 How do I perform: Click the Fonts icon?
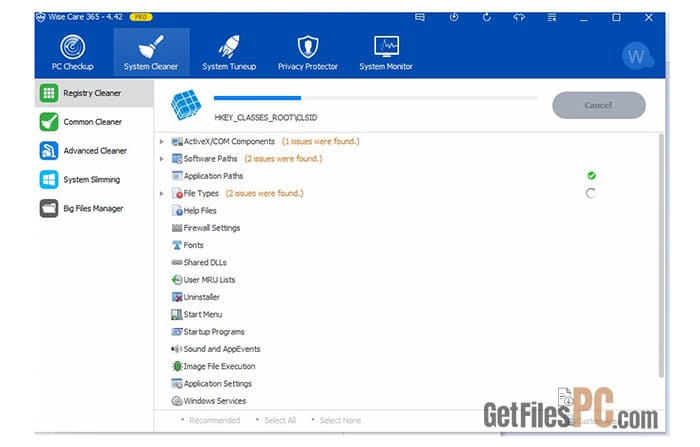177,245
